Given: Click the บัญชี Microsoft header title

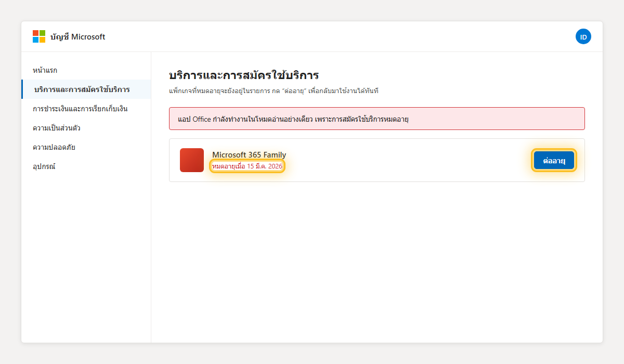Looking at the screenshot, I should pos(78,36).
